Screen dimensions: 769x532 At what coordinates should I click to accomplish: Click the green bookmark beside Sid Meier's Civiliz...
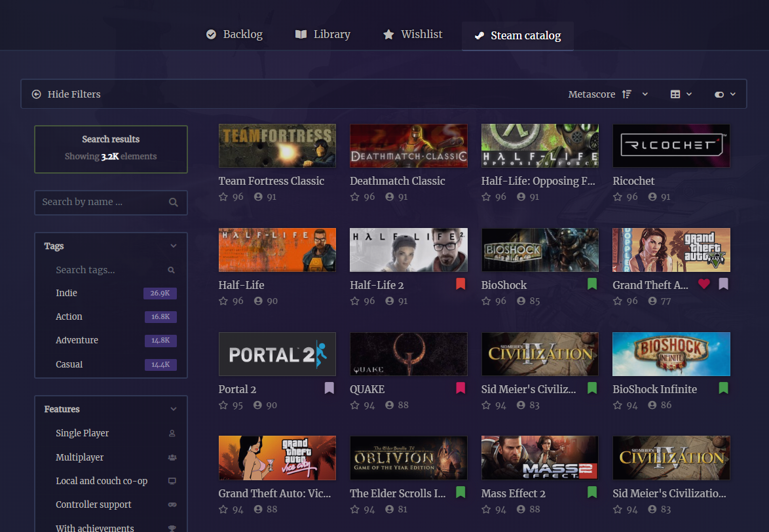pos(592,388)
